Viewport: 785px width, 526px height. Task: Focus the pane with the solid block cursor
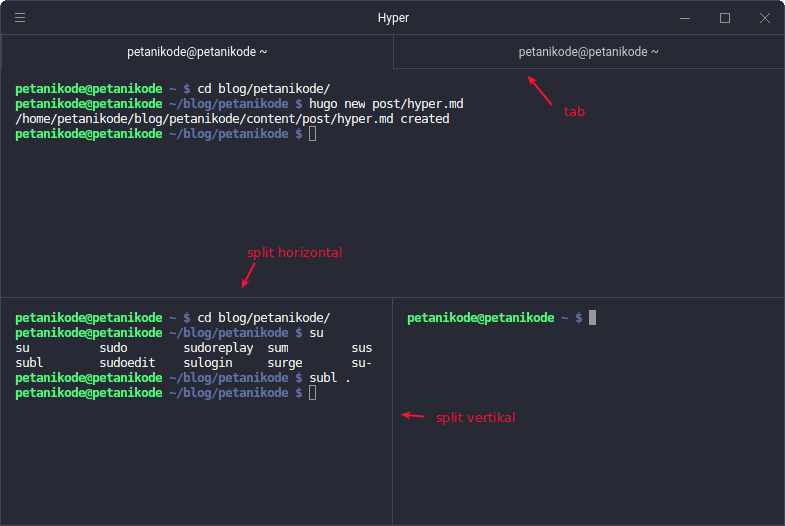click(589, 411)
